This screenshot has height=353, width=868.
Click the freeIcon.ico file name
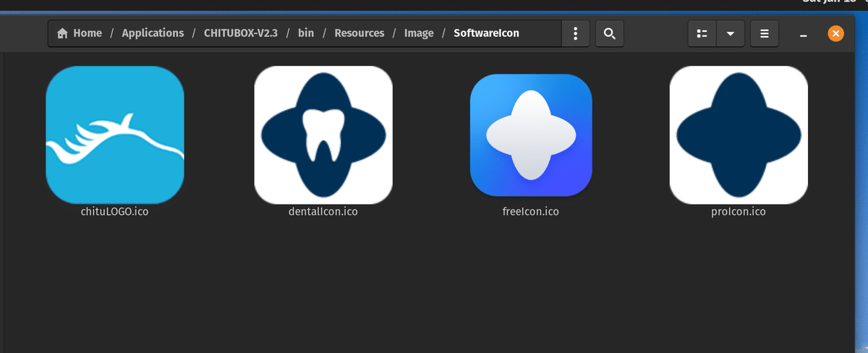(531, 212)
